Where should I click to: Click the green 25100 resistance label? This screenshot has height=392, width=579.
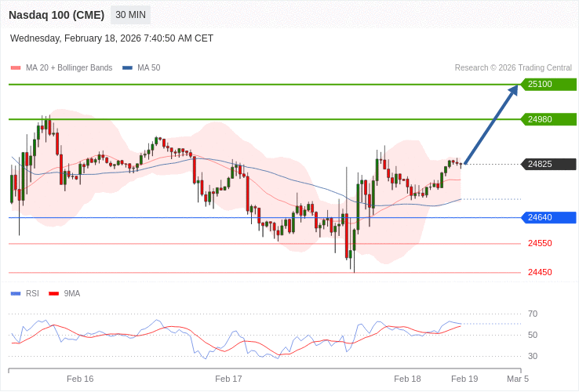pos(548,84)
